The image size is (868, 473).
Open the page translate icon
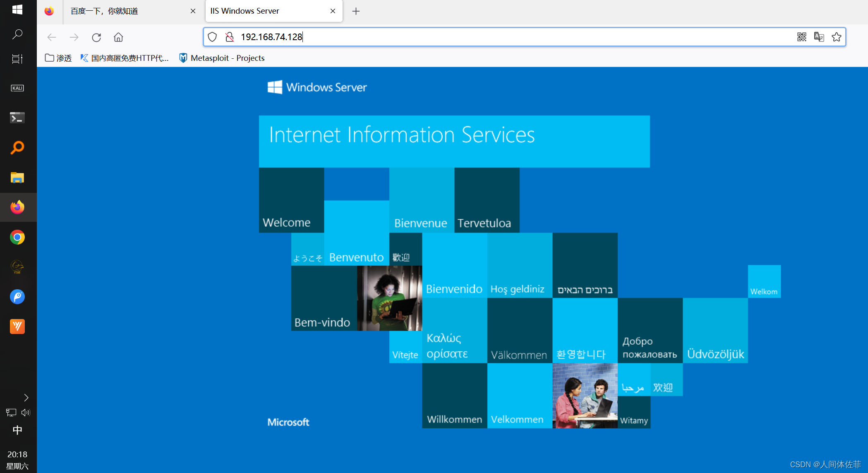(819, 37)
